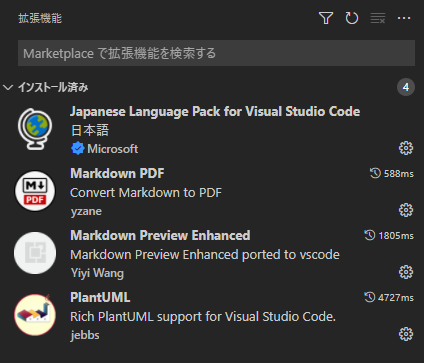This screenshot has width=424, height=363.
Task: Click the 588ms activation time
Action: point(399,174)
